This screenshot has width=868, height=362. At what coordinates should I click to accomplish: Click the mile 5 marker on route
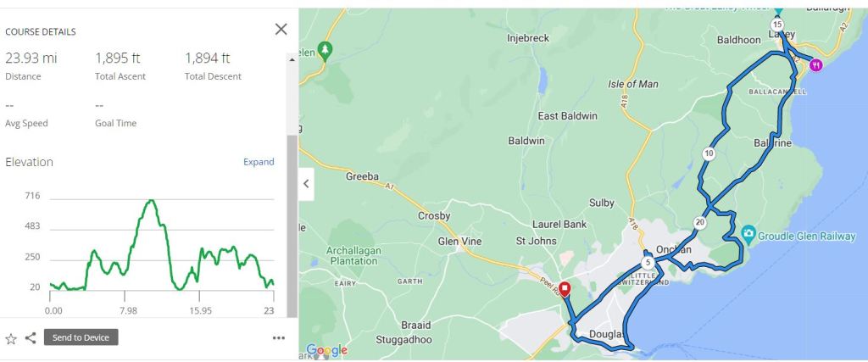point(648,263)
